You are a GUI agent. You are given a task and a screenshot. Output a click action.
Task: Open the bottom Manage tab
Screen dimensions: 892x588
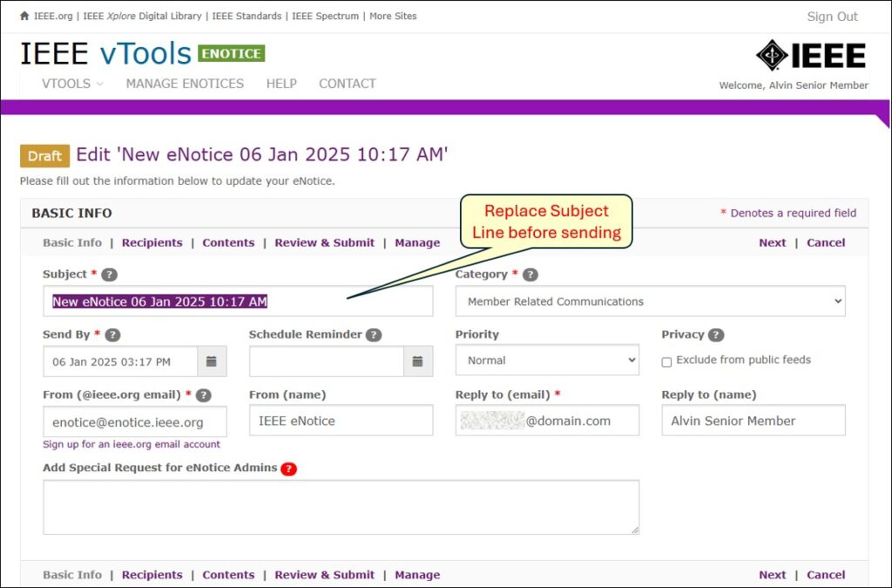(417, 575)
